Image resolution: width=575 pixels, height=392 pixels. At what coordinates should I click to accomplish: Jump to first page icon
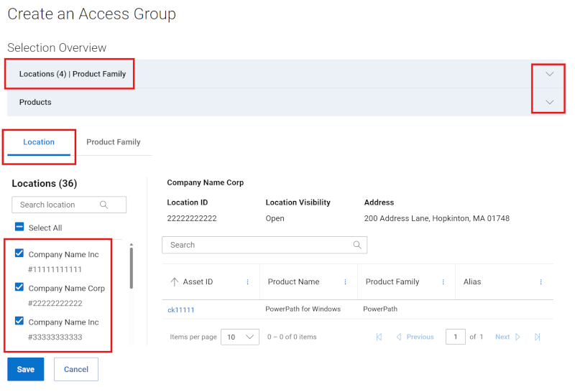(379, 337)
